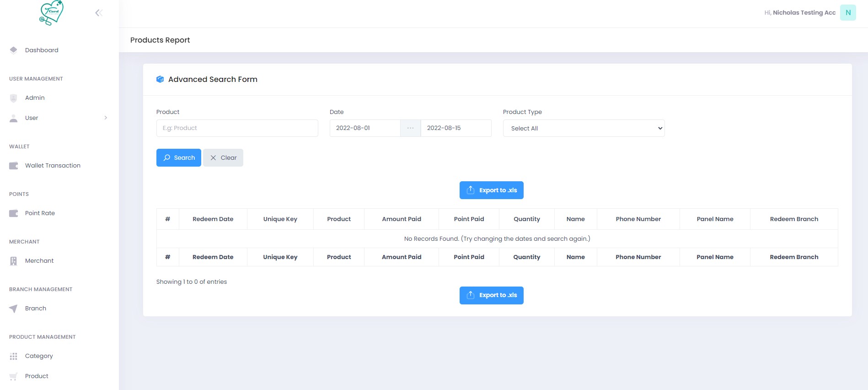
Task: Clear the search form
Action: [x=223, y=158]
